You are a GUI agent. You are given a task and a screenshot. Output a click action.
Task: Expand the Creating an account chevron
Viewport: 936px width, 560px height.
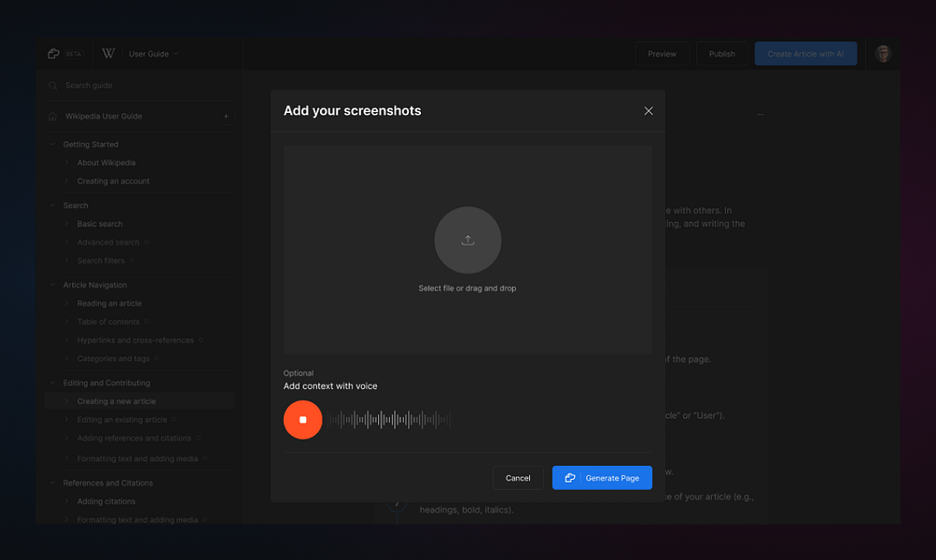pos(66,181)
